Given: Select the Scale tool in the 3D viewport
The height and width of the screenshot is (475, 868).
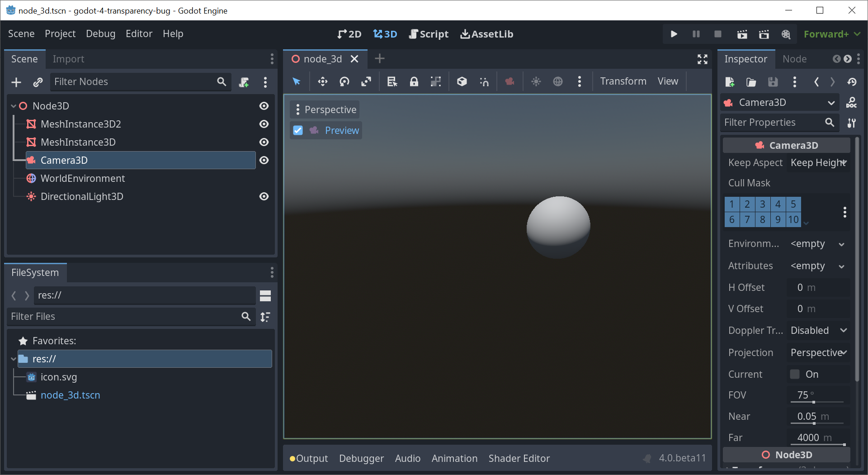Looking at the screenshot, I should pos(367,82).
